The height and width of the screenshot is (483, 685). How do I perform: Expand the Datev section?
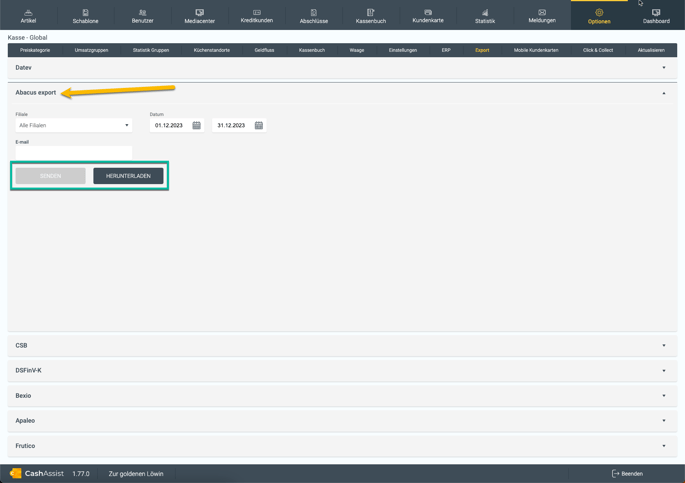coord(342,68)
